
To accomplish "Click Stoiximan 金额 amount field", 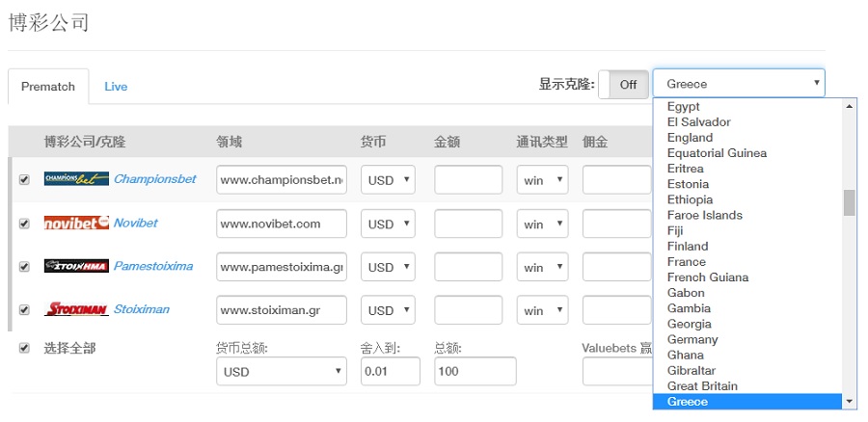I will click(x=469, y=309).
